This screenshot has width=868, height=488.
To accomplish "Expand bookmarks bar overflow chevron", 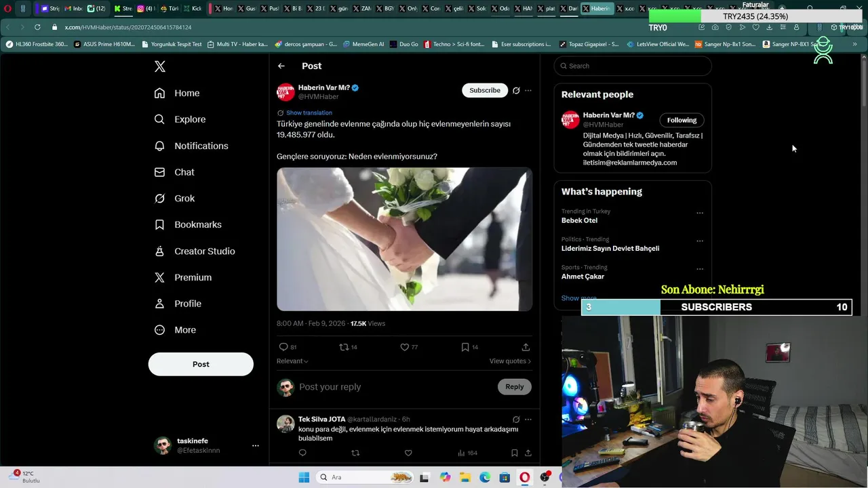I will [x=855, y=44].
